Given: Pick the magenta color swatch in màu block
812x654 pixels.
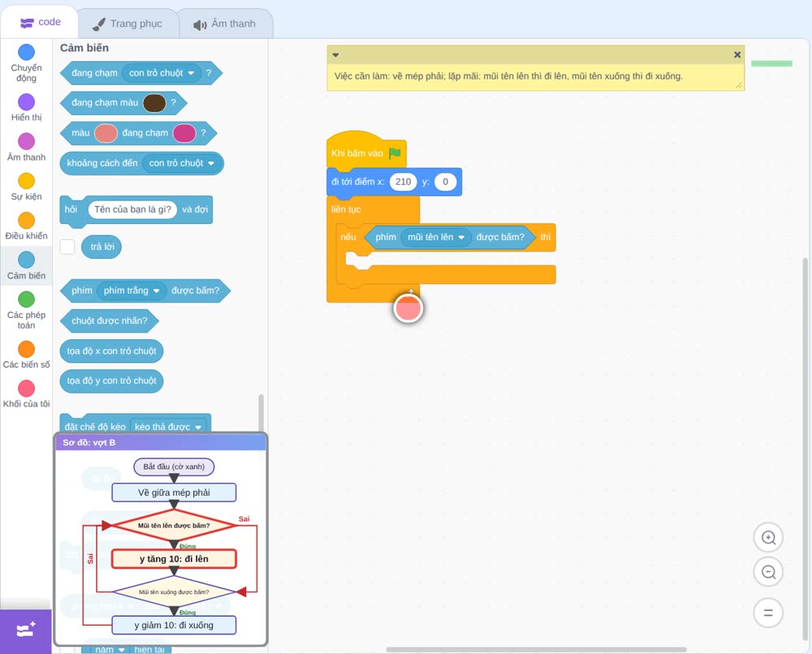Looking at the screenshot, I should point(184,134).
